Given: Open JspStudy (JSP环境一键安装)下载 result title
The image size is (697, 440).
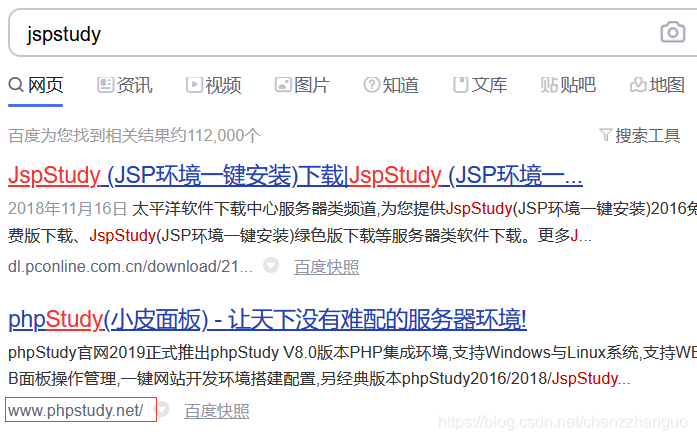Looking at the screenshot, I should click(295, 175).
